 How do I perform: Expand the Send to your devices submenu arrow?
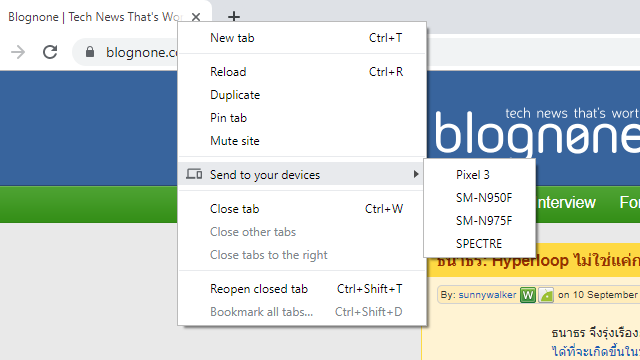click(x=416, y=174)
